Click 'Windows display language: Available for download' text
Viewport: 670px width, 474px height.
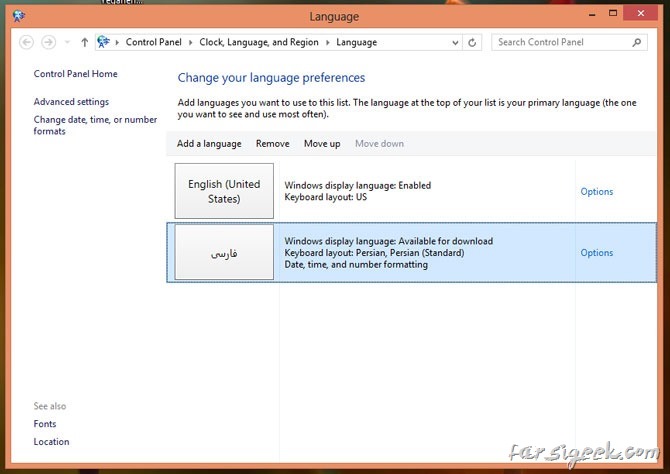388,241
